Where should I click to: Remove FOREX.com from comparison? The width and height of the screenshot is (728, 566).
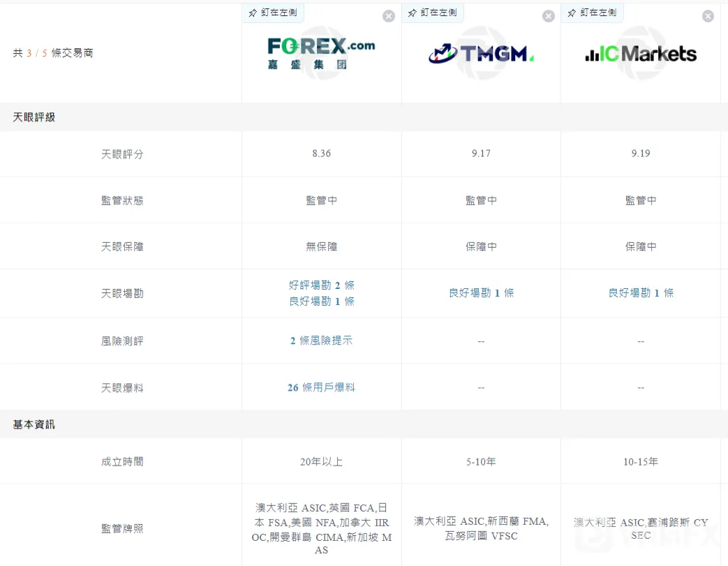click(x=389, y=16)
